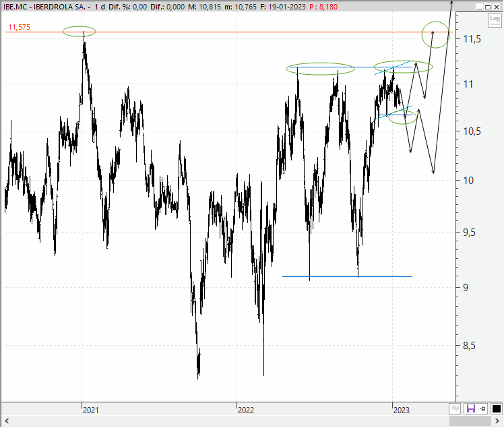The height and width of the screenshot is (428, 504).
Task: Open the black color swatch
Action: [x=497, y=408]
